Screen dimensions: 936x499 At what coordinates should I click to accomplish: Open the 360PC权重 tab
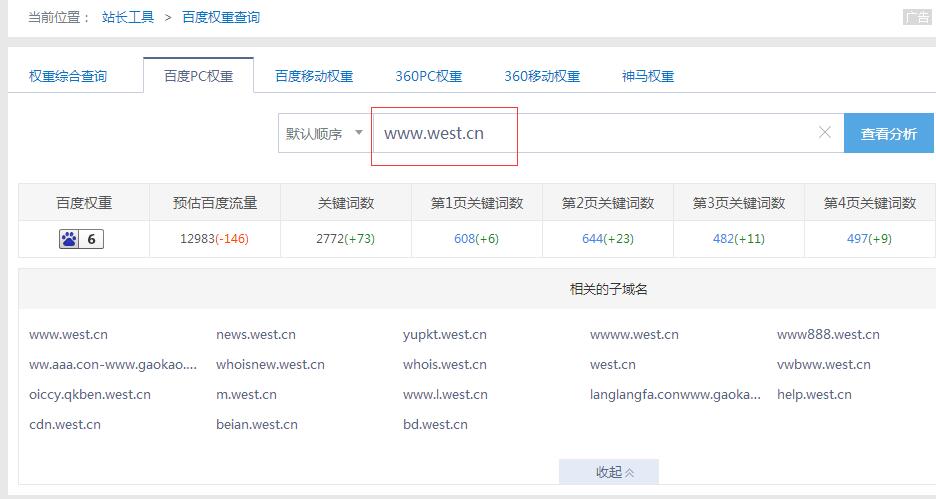tap(428, 76)
